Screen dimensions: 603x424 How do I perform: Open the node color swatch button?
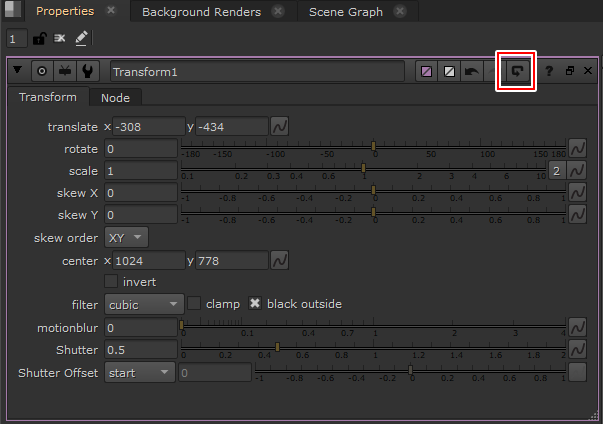[x=426, y=72]
